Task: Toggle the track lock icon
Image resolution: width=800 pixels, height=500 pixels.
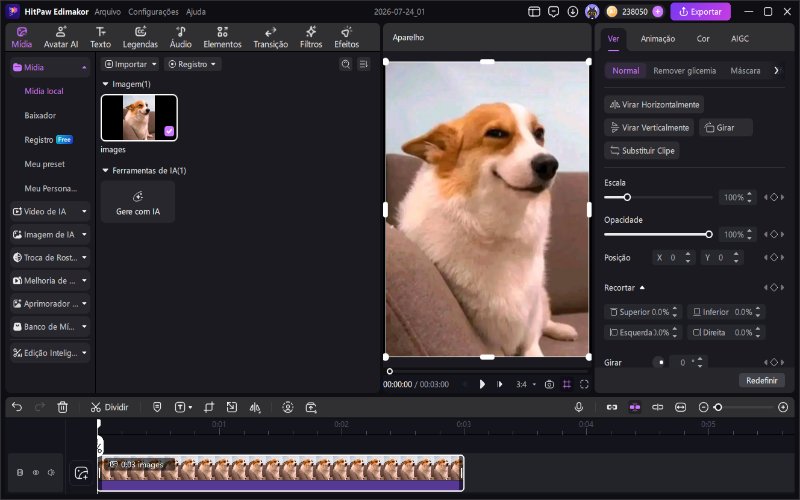Action: pyautogui.click(x=20, y=472)
